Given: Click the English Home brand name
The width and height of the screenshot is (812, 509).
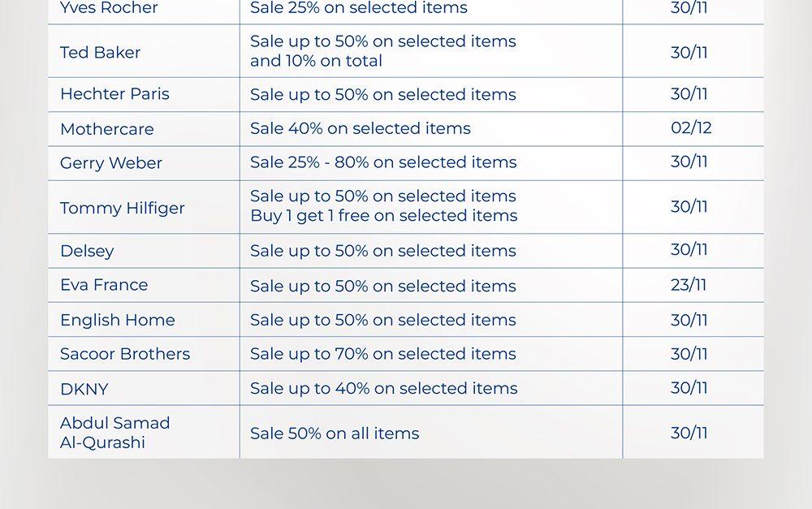Looking at the screenshot, I should [118, 320].
